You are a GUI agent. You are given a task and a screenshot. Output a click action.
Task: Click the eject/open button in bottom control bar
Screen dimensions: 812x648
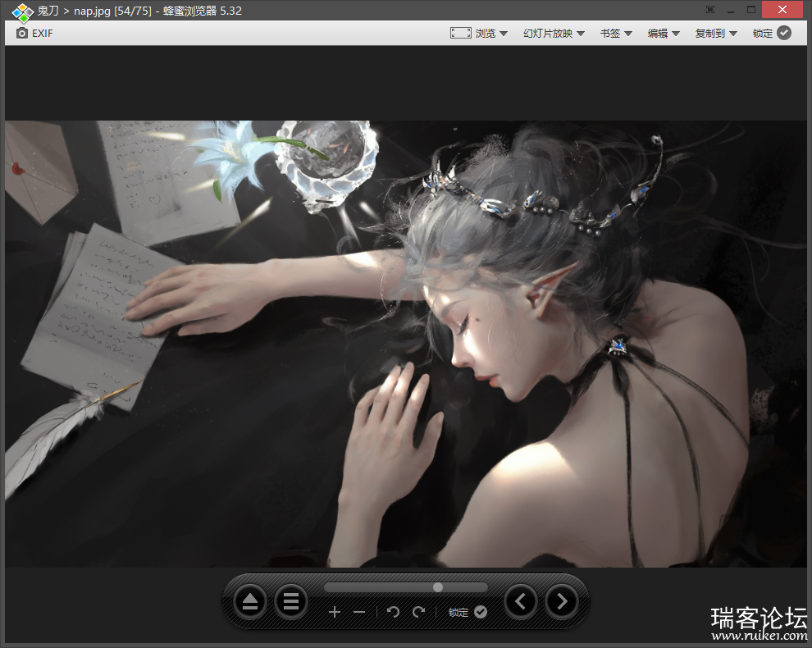coord(250,601)
